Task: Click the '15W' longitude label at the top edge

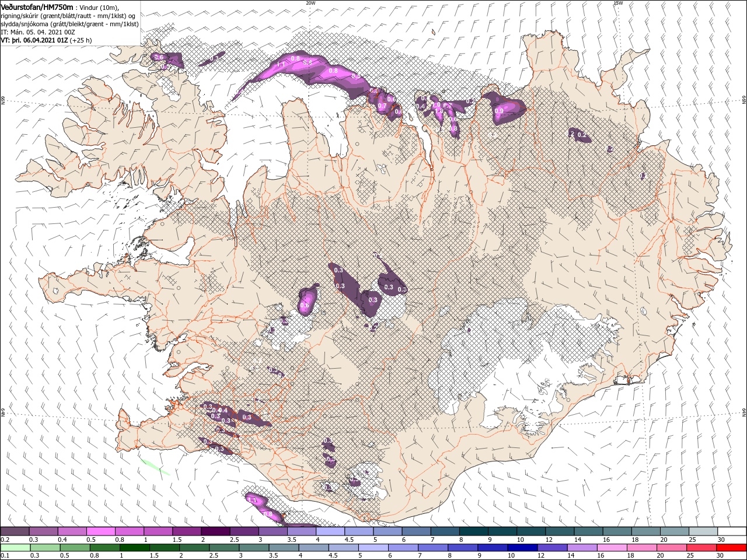Action: coord(618,2)
